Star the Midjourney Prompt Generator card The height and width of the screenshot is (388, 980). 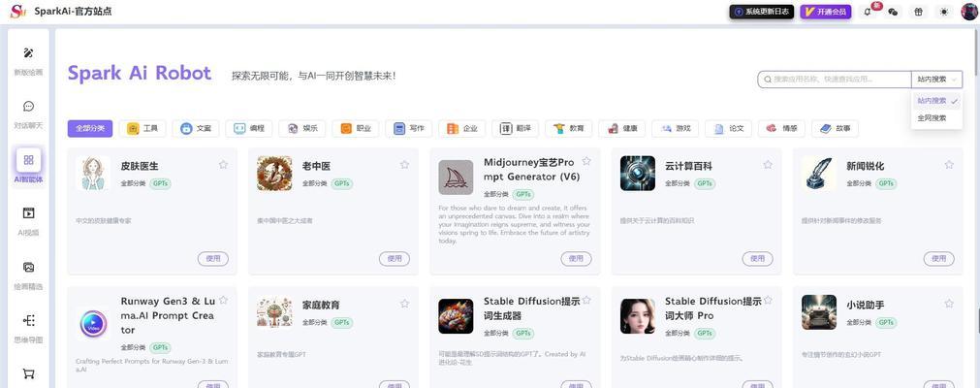[x=586, y=161]
